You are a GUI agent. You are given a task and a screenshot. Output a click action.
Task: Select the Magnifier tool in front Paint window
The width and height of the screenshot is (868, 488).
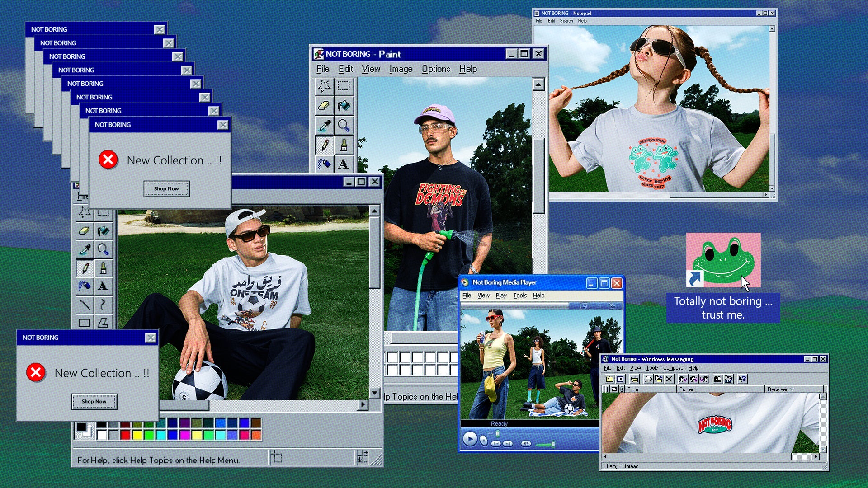tap(103, 249)
